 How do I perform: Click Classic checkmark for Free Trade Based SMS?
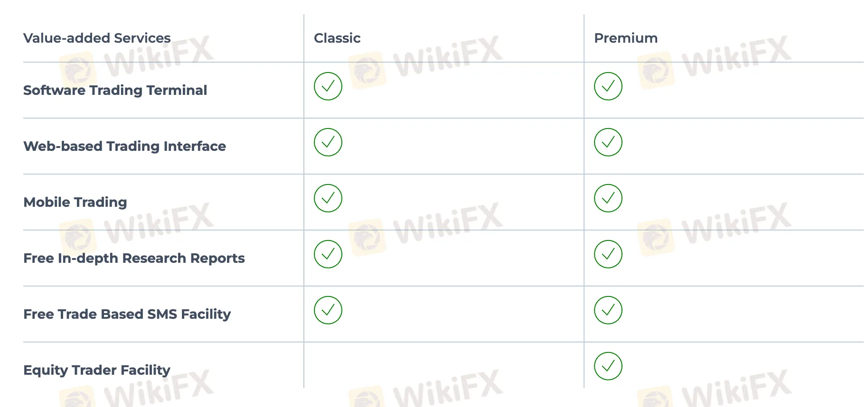pos(328,310)
